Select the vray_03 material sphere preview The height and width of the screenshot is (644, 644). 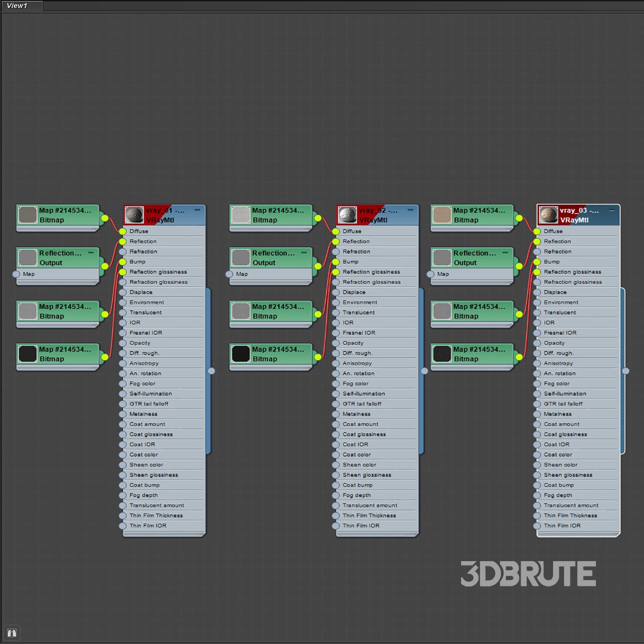548,215
